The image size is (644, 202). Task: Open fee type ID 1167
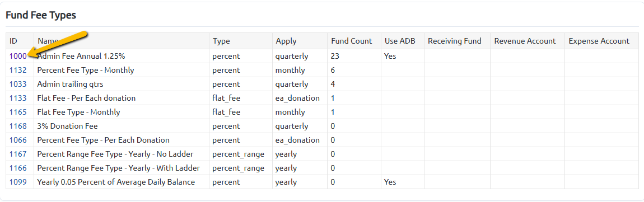tap(18, 154)
